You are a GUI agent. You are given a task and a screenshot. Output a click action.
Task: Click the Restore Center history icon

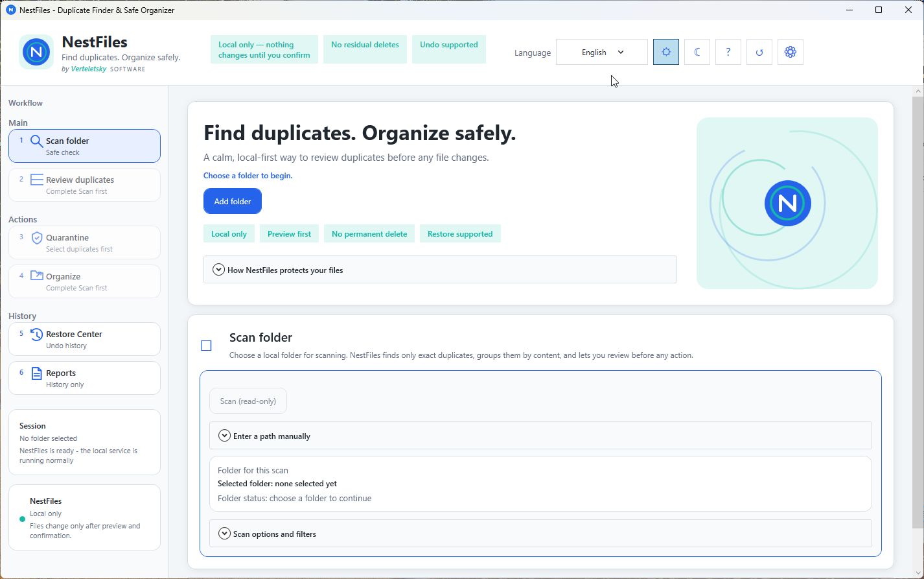pyautogui.click(x=37, y=335)
